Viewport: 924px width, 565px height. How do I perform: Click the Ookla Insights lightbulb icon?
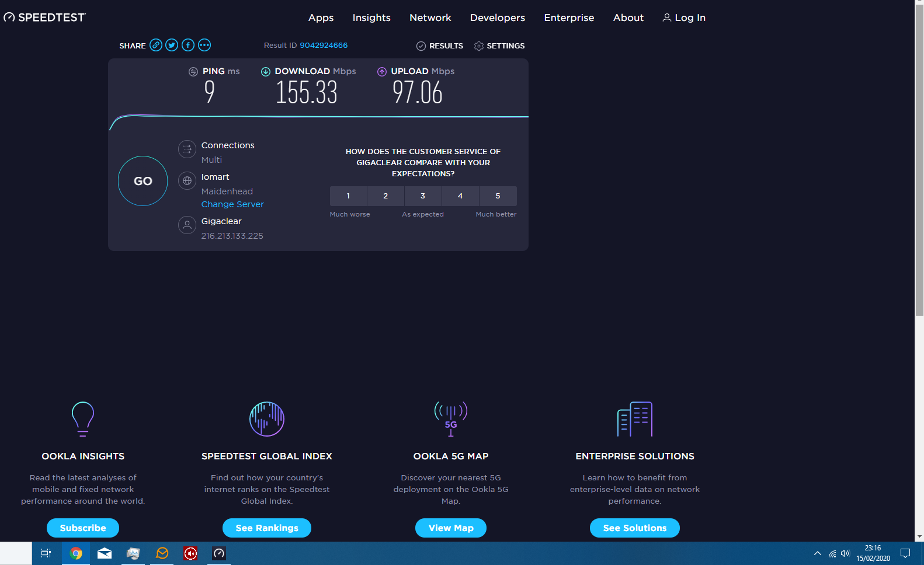click(83, 419)
